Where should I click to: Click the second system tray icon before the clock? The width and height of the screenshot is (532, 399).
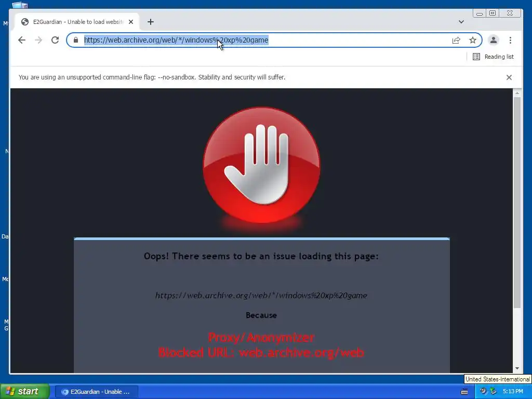(x=493, y=391)
